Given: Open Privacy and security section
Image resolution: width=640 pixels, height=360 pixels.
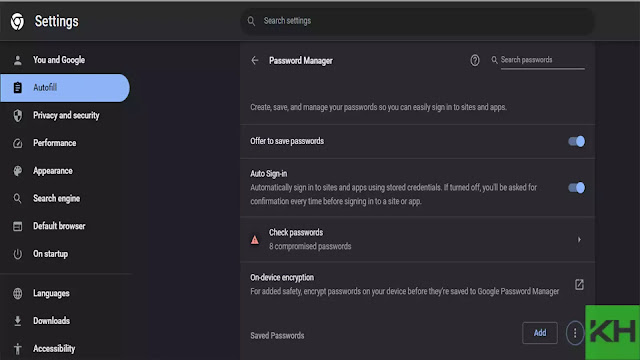Looking at the screenshot, I should pyautogui.click(x=65, y=116).
